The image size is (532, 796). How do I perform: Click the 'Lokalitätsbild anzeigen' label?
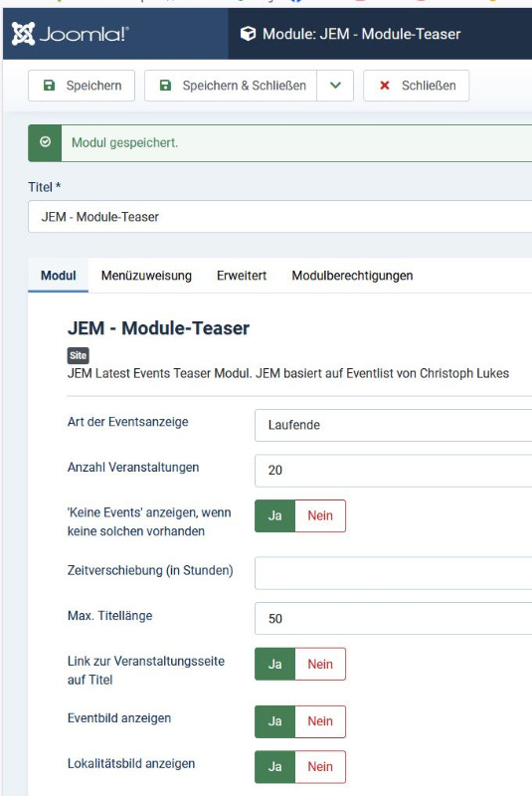point(131,763)
